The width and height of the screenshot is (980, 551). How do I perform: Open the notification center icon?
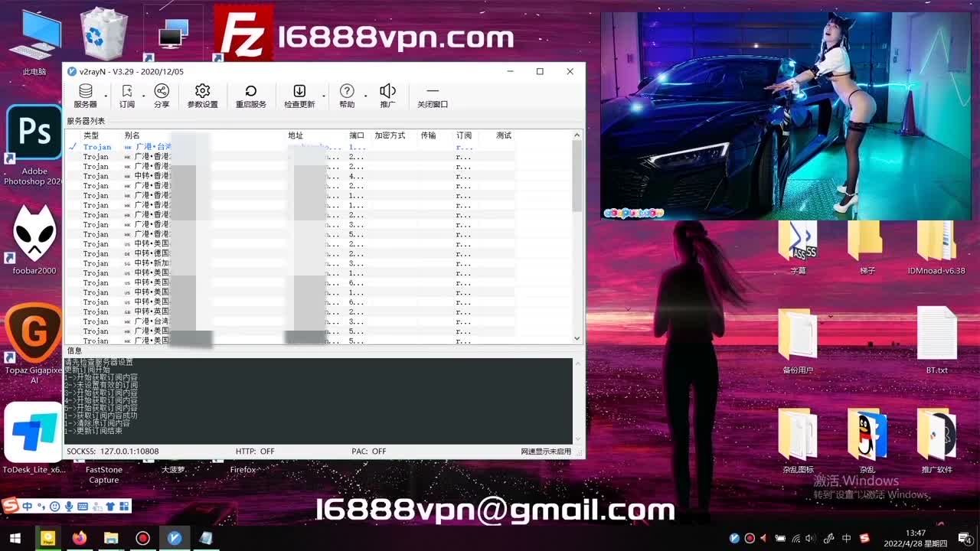pos(965,538)
